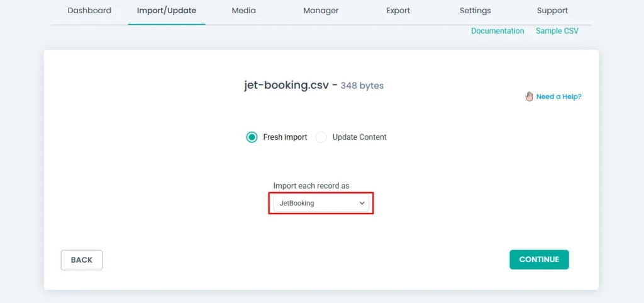644x303 pixels.
Task: Switch to the Media tab
Action: [x=243, y=11]
